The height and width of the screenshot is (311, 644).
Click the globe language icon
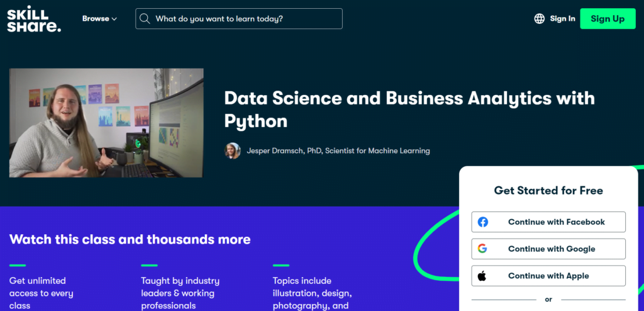(x=539, y=18)
